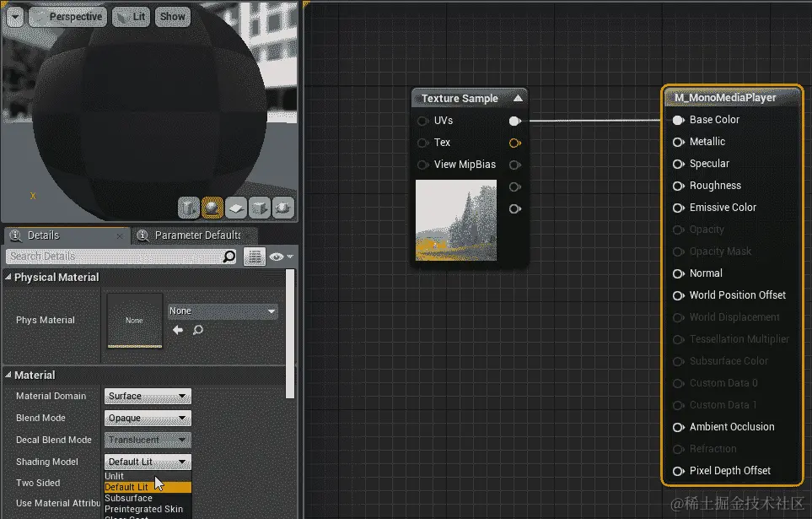Click the bottom output pin of Texture Sample
812x519 pixels.
514,208
